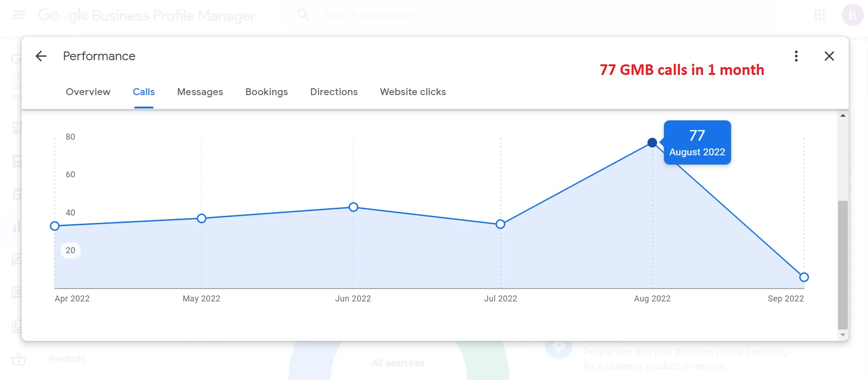Click the 80 axis label
The height and width of the screenshot is (380, 868).
(x=70, y=137)
